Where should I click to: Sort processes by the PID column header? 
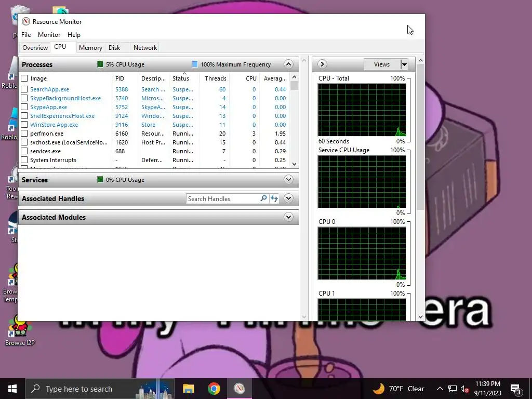point(125,78)
